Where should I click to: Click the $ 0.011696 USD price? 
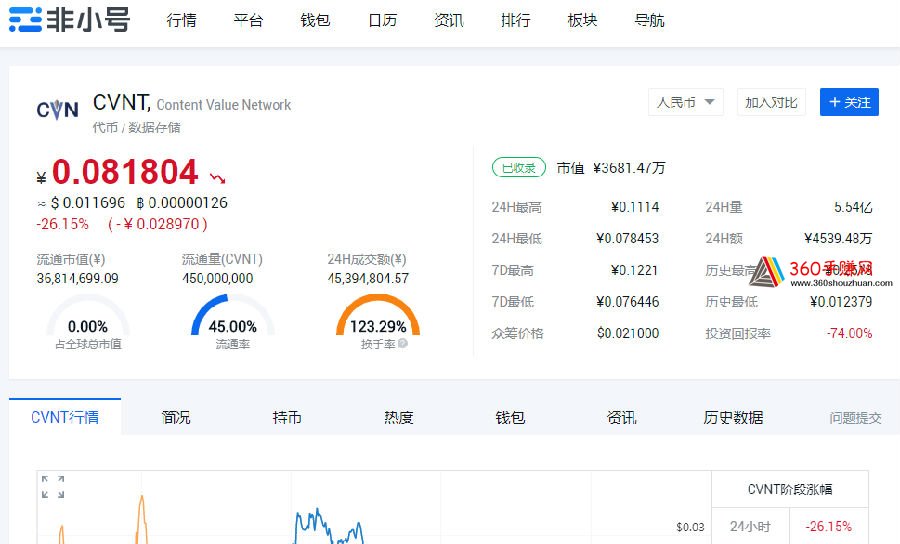(87, 203)
